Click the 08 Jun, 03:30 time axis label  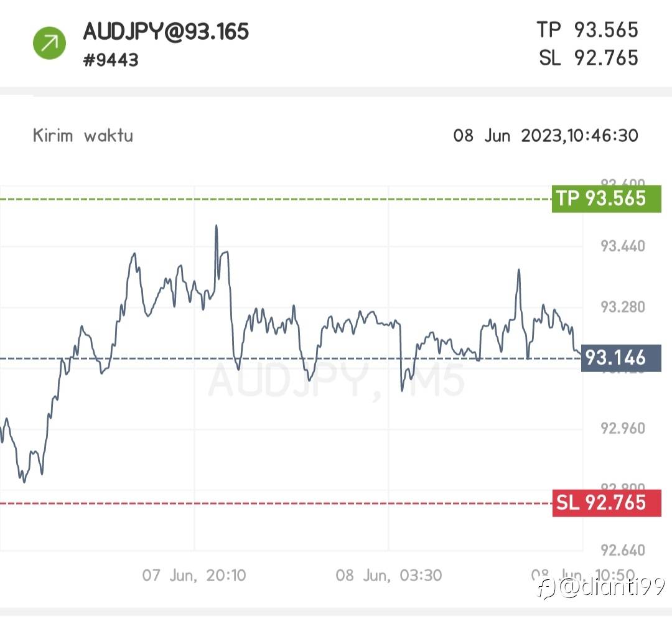[x=389, y=575]
